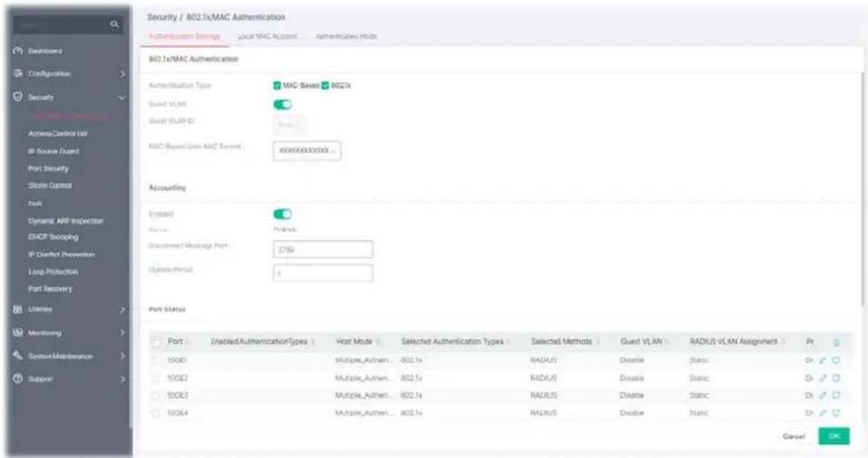The image size is (868, 458).
Task: Collapse the Security menu chevron
Action: [123, 97]
